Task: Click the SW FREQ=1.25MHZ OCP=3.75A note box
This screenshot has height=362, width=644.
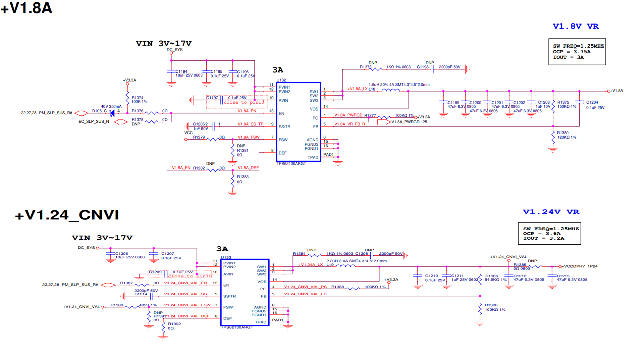Action: click(577, 52)
